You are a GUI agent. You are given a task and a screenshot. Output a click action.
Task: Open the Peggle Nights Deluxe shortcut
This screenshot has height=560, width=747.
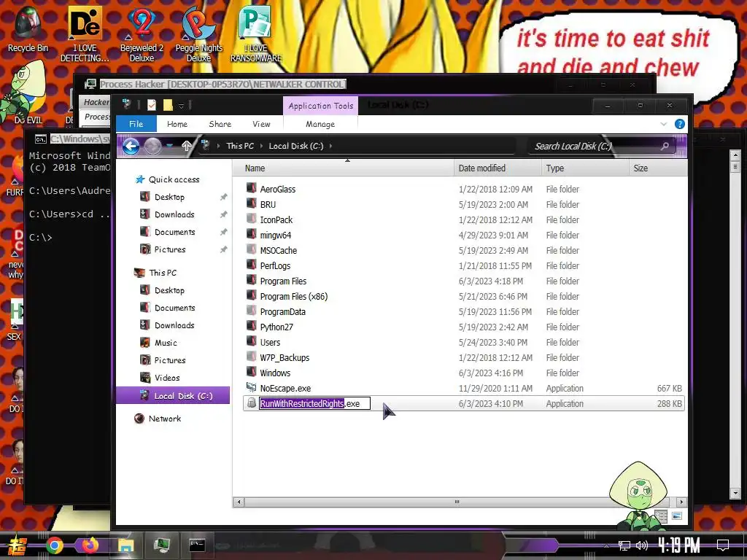[x=198, y=34]
